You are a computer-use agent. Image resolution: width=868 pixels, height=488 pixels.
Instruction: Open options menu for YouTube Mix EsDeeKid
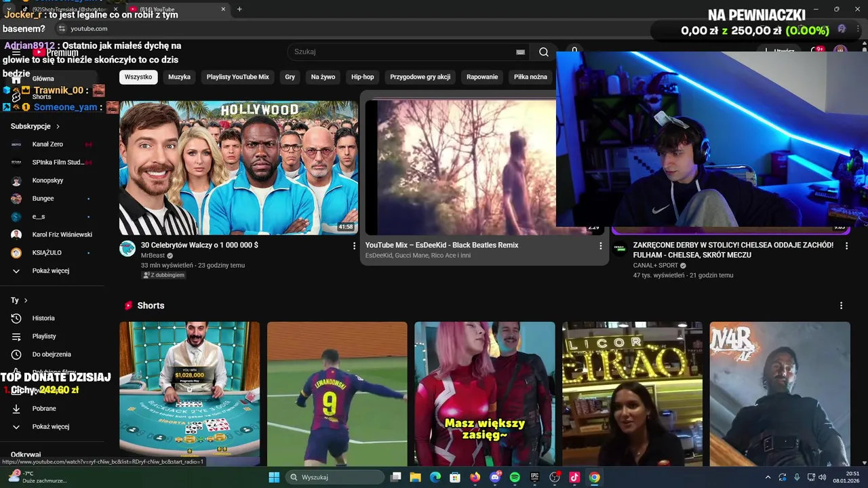click(x=600, y=245)
